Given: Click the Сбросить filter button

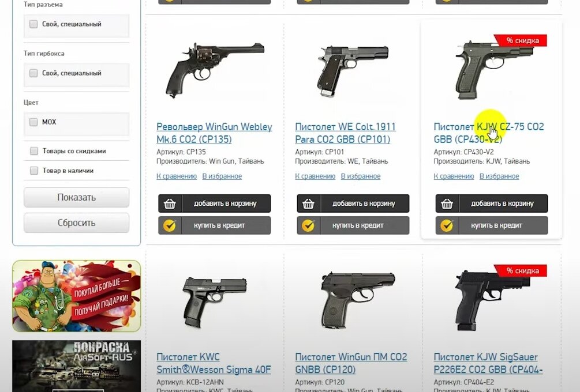Looking at the screenshot, I should (x=77, y=223).
